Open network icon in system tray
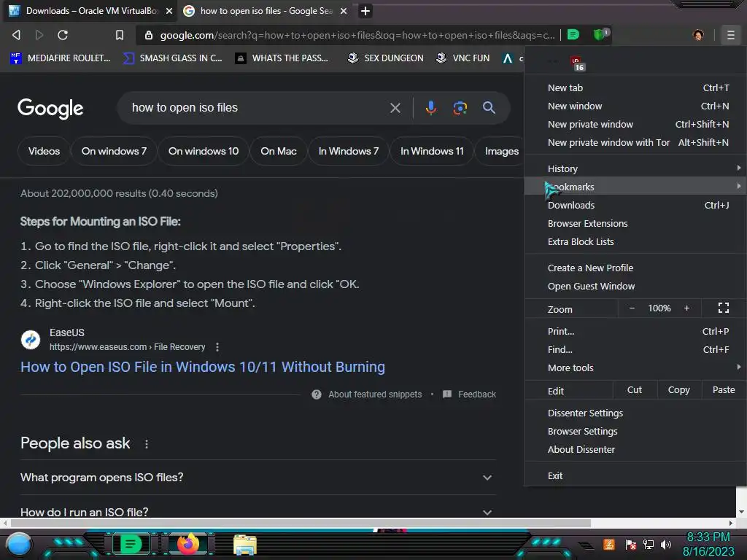This screenshot has height=560, width=747. coord(649,544)
